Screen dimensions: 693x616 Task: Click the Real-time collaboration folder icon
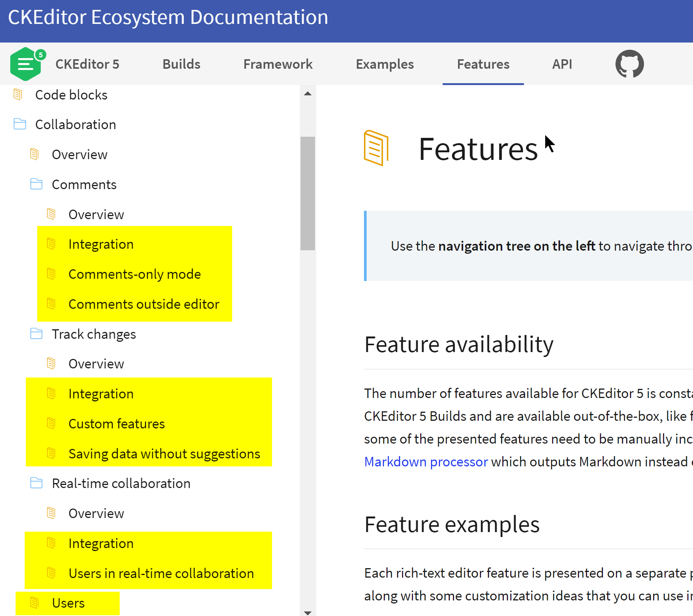(x=36, y=483)
